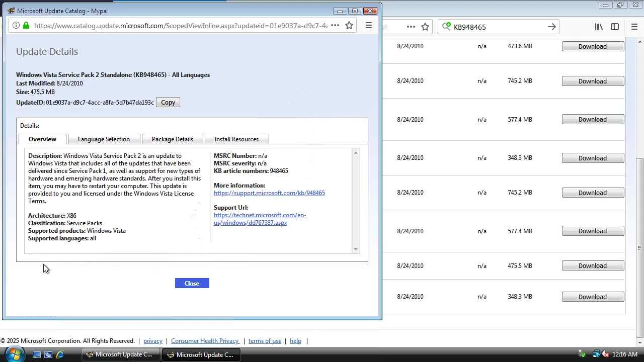
Task: Click the 'Size: 475.5 MB' text
Action: point(35,92)
